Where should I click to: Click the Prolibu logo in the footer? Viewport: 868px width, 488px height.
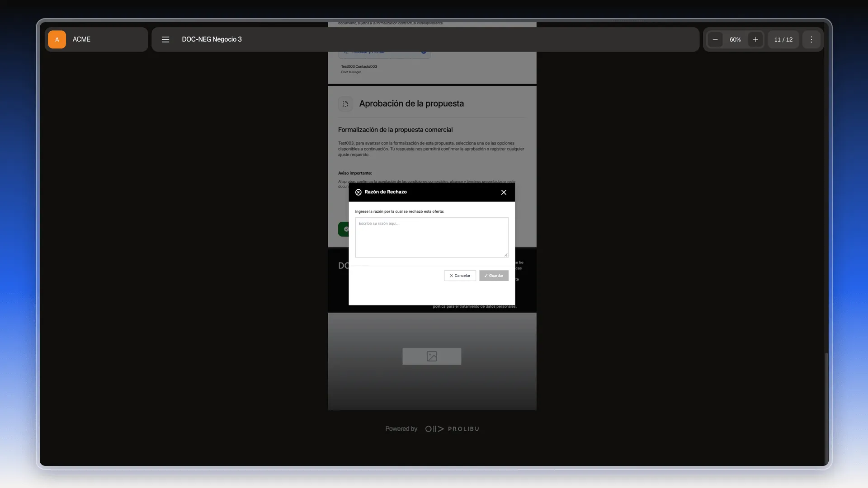[x=452, y=429]
